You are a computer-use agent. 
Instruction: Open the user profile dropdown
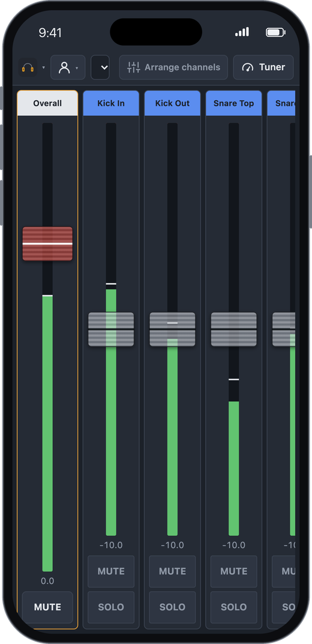tap(68, 67)
